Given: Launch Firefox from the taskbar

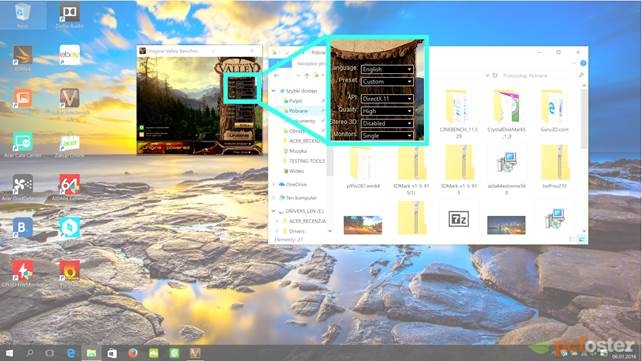Looking at the screenshot, I should (133, 353).
